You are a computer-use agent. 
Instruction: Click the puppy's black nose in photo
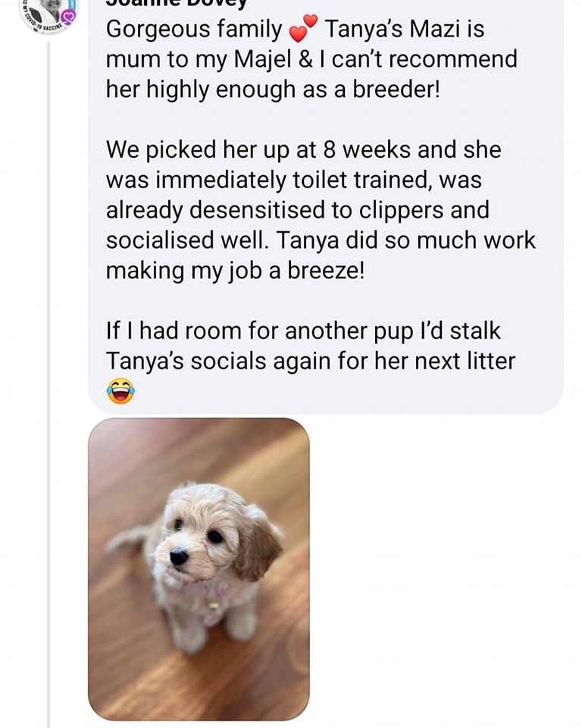coord(179,556)
